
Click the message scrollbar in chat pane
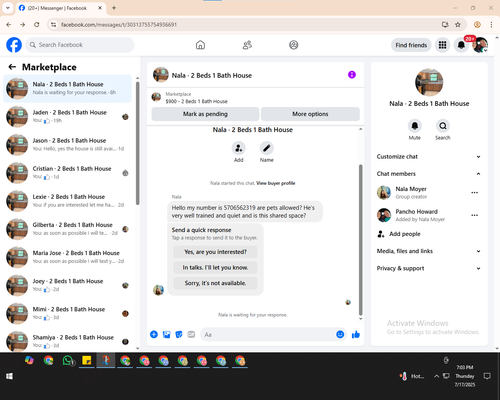tap(360, 240)
